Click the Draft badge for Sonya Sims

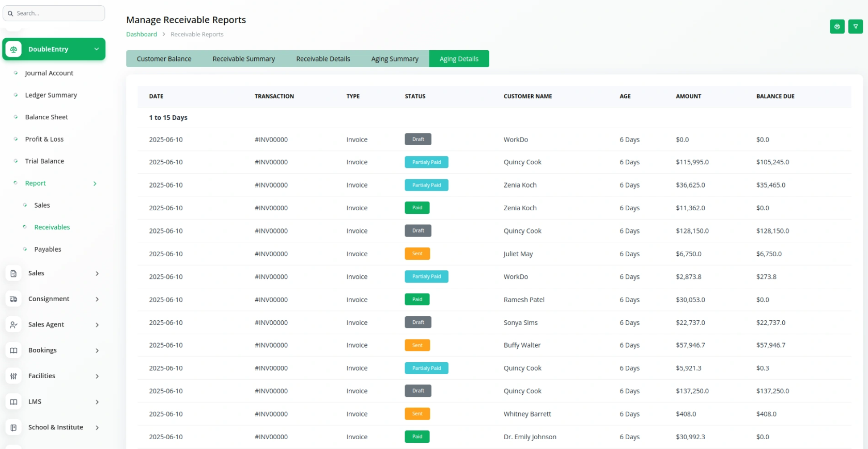click(418, 322)
